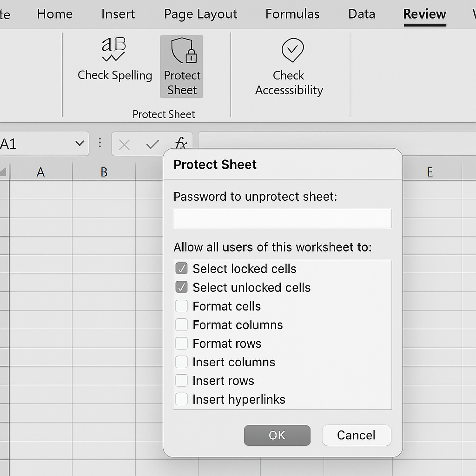Click the confirm entry checkmark icon
The height and width of the screenshot is (476, 476).
(x=152, y=145)
